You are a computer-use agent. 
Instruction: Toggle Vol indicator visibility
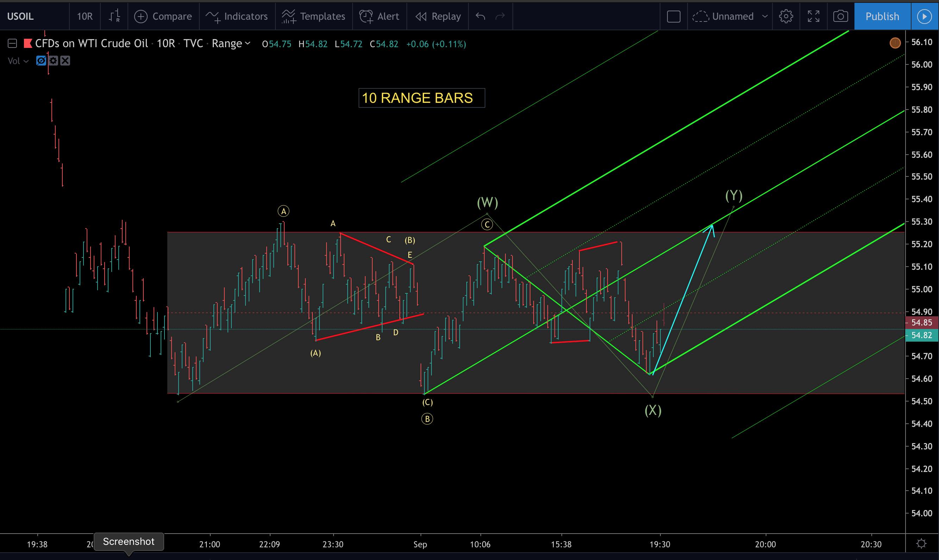click(x=41, y=61)
